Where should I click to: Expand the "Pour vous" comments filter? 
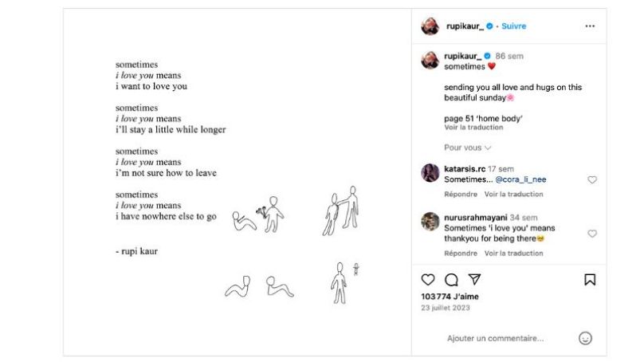468,148
